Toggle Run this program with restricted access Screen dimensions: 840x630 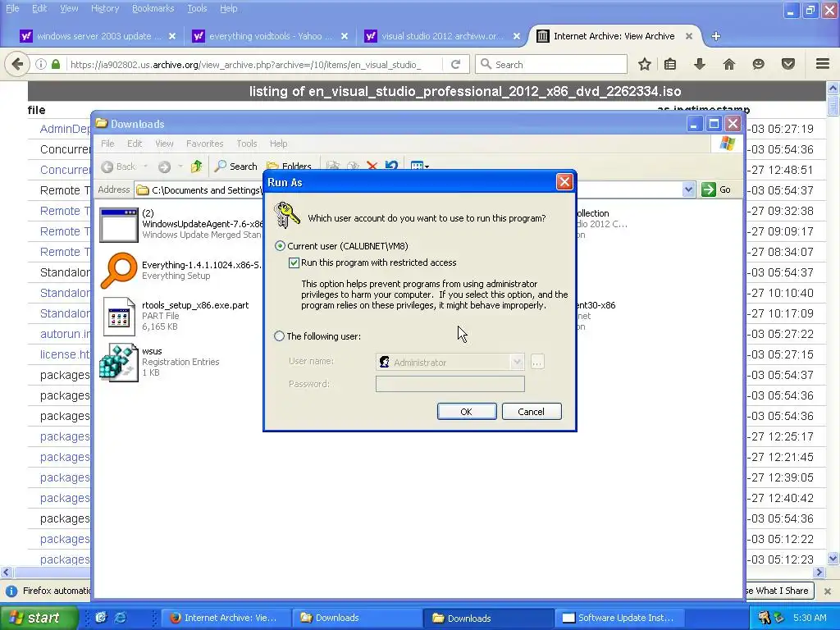(x=294, y=262)
